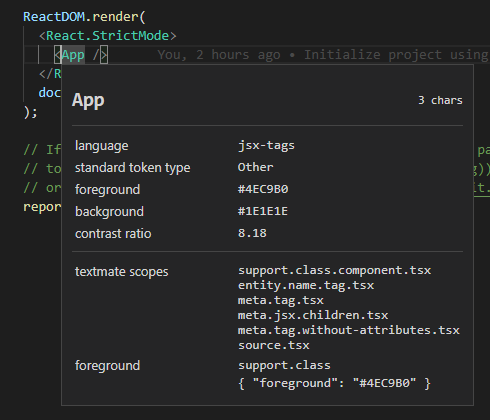Click the closing ');' in code
This screenshot has height=420, width=490.
point(30,112)
